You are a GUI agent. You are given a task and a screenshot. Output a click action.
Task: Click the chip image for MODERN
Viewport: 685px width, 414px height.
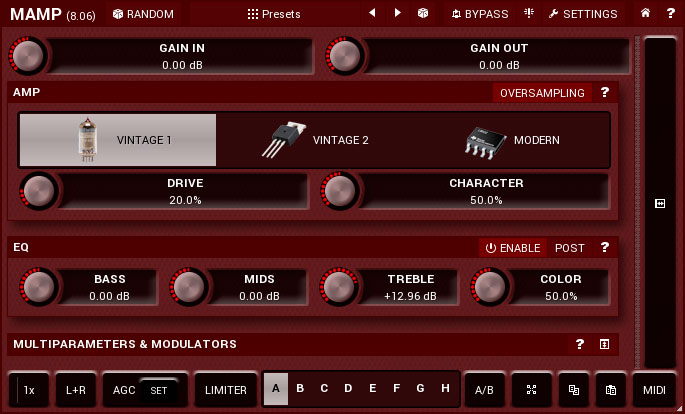[485, 143]
